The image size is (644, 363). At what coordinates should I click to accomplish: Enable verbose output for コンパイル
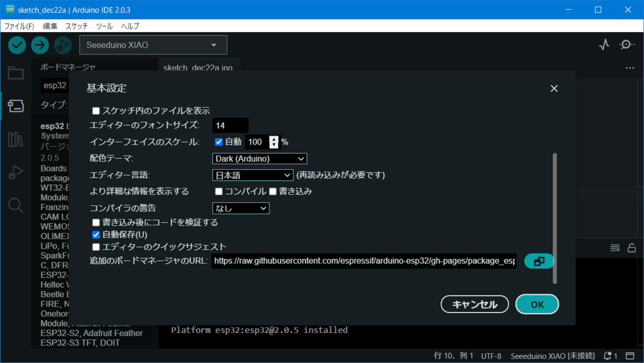tap(219, 191)
